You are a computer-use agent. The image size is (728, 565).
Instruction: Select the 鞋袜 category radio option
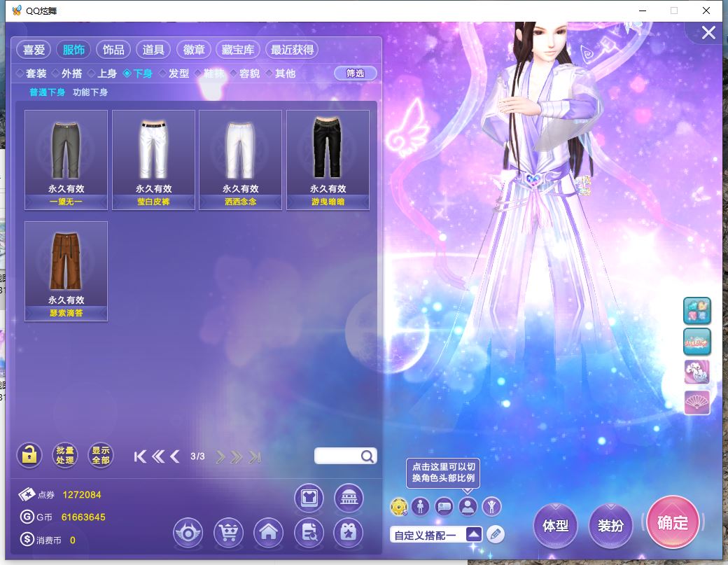tap(209, 74)
